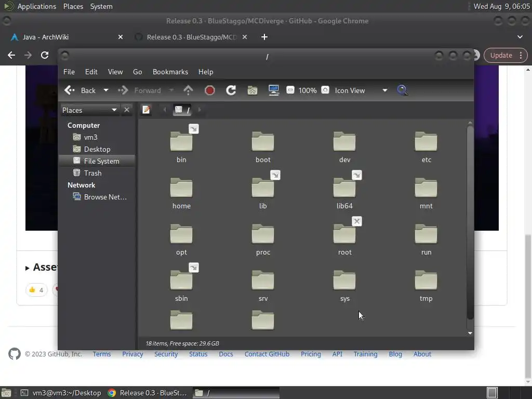Open the Chrome tab search chevron
The height and width of the screenshot is (399, 532).
coord(520,37)
